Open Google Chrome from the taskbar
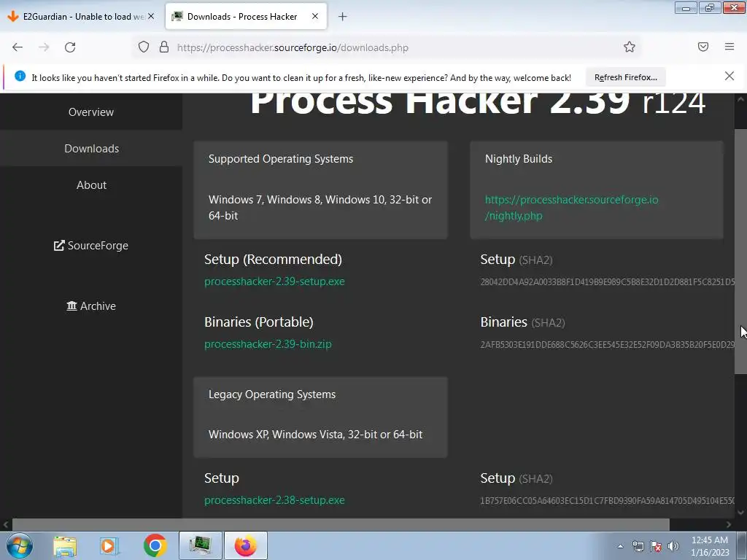 pos(155,546)
